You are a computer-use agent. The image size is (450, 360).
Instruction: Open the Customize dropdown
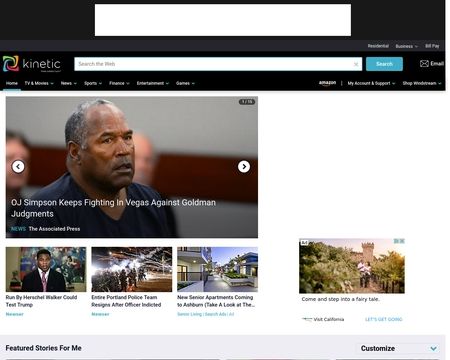pyautogui.click(x=398, y=348)
